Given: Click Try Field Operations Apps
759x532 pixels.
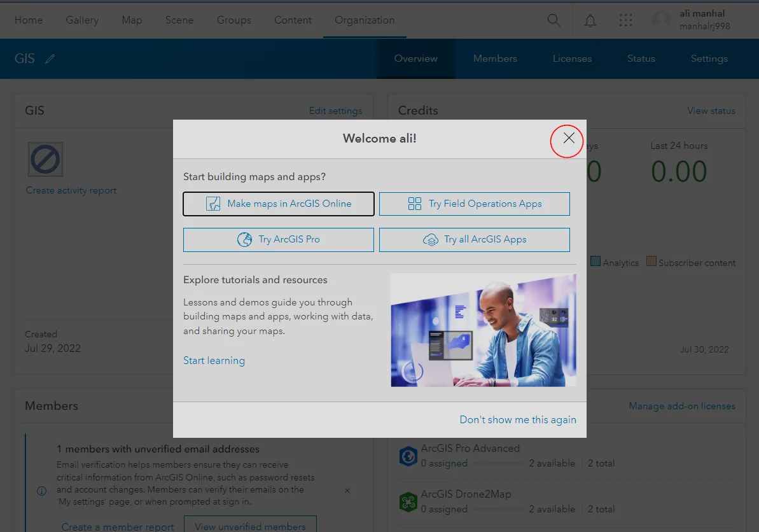Looking at the screenshot, I should click(475, 204).
